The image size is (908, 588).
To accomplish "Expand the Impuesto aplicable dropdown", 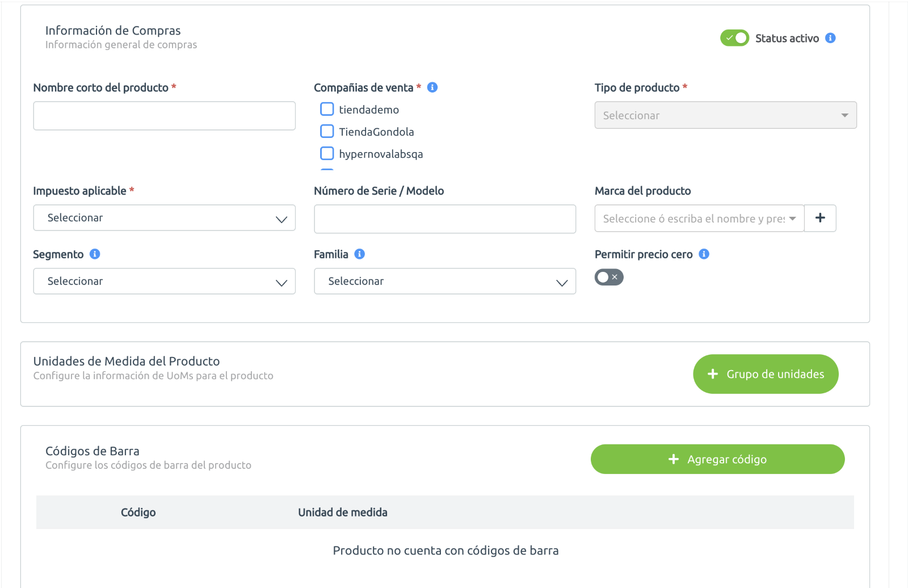I will [x=164, y=218].
